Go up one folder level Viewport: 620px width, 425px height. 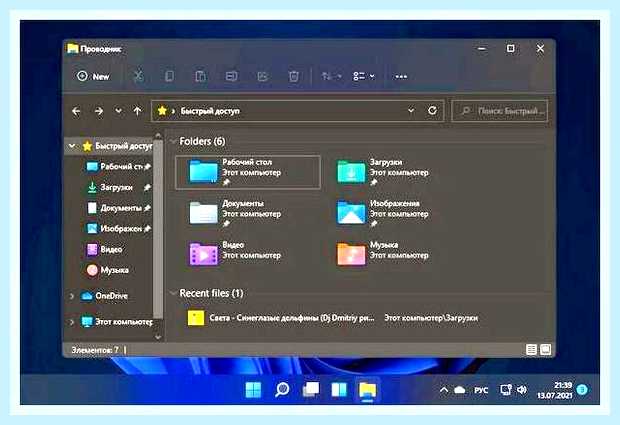(x=137, y=111)
